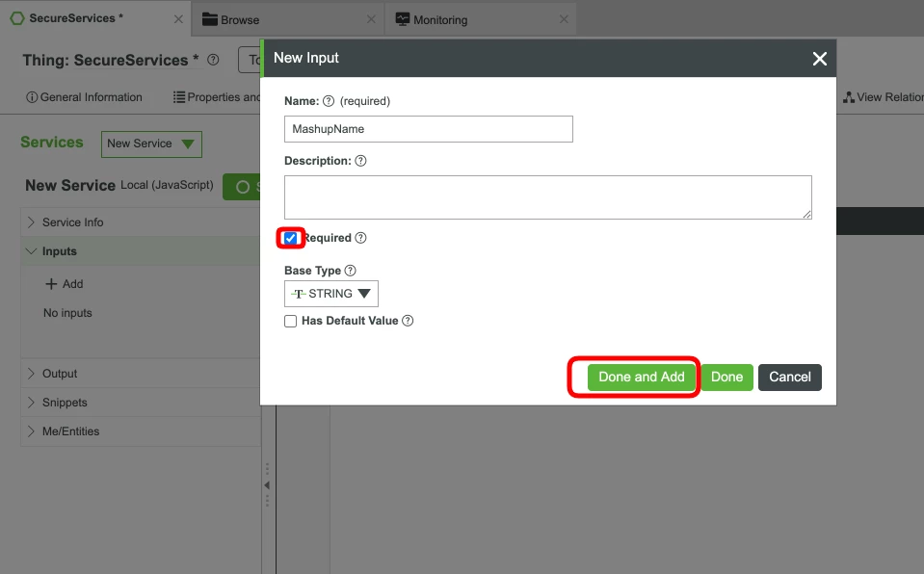Enable the Has Default Value checkbox
924x574 pixels.
[290, 321]
